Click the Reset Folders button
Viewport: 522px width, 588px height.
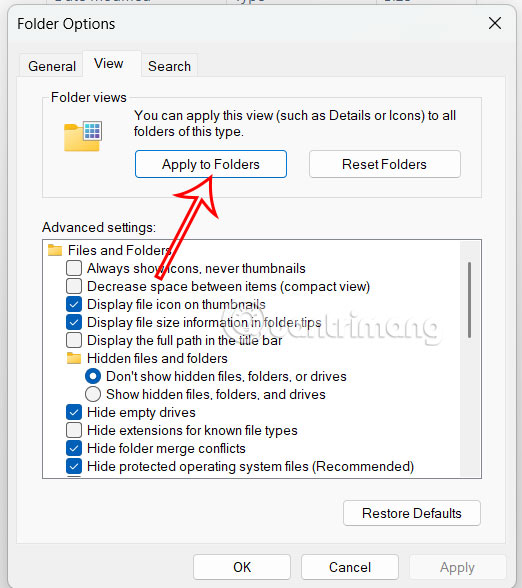click(385, 164)
